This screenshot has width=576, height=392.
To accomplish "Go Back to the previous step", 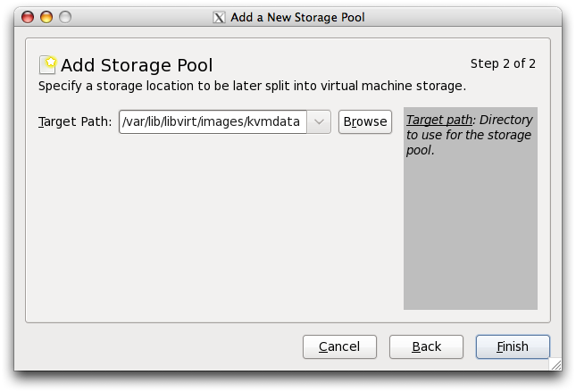I will 426,346.
